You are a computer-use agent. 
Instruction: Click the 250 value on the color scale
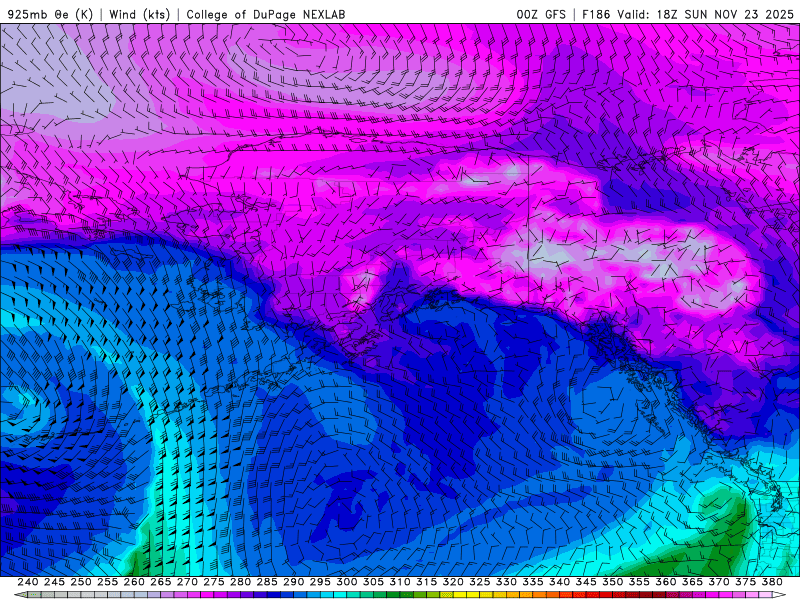[x=81, y=582]
